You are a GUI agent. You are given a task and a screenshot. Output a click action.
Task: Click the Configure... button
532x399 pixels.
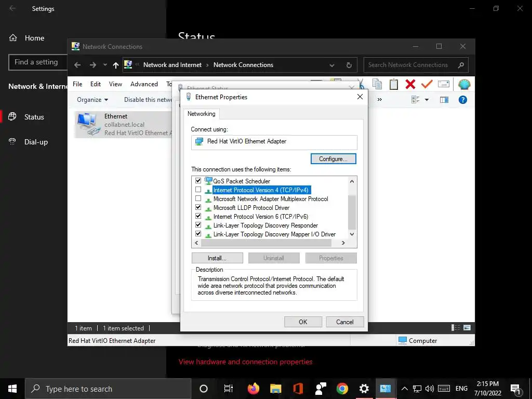(333, 159)
